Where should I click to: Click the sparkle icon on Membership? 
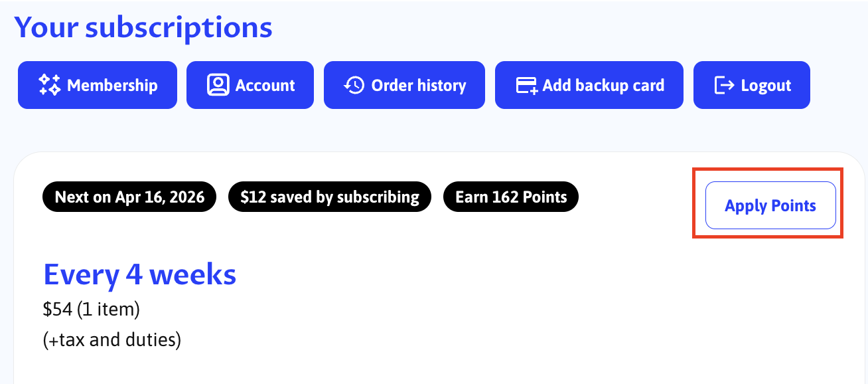click(50, 85)
